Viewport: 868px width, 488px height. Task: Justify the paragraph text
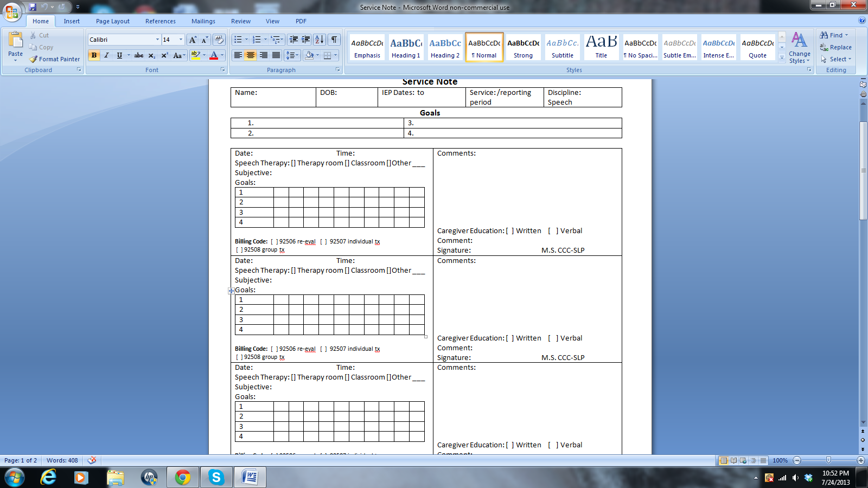pyautogui.click(x=276, y=55)
